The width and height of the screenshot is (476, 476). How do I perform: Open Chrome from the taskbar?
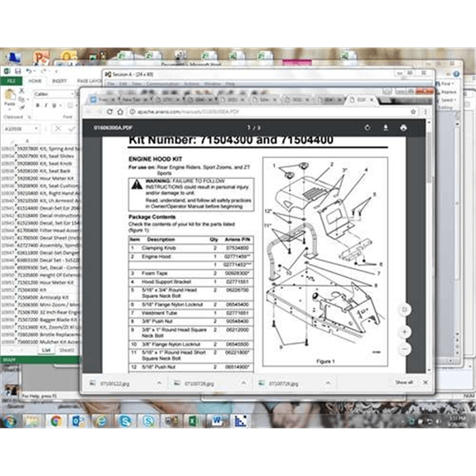(55, 421)
